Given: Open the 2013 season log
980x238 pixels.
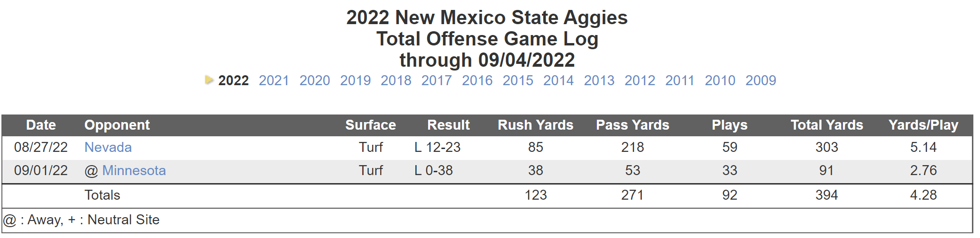Looking at the screenshot, I should [x=599, y=80].
